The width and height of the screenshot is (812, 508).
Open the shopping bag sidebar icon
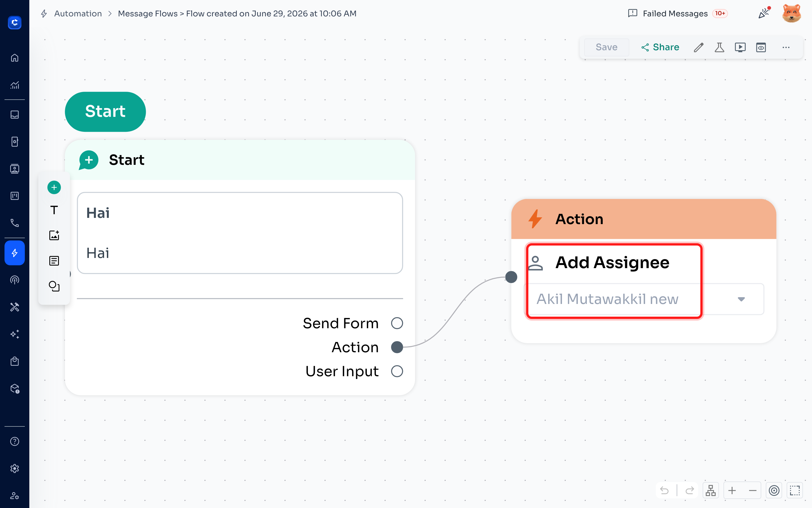[x=14, y=361]
